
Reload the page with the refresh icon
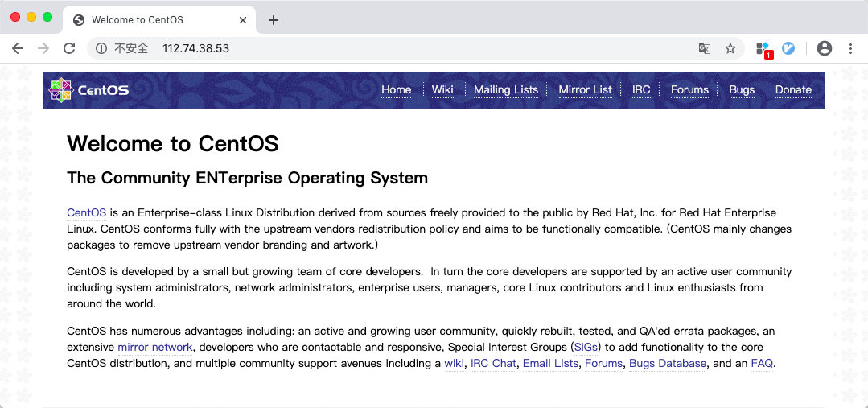pyautogui.click(x=69, y=49)
